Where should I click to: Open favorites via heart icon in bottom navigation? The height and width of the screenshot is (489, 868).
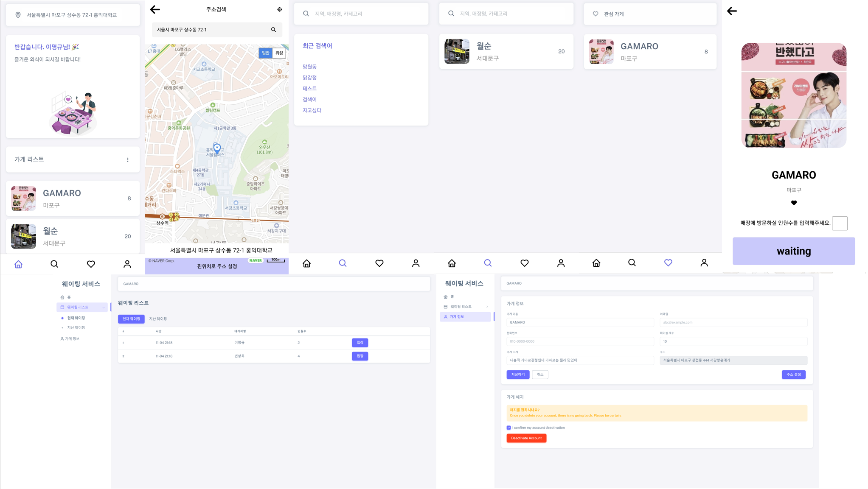[90, 264]
